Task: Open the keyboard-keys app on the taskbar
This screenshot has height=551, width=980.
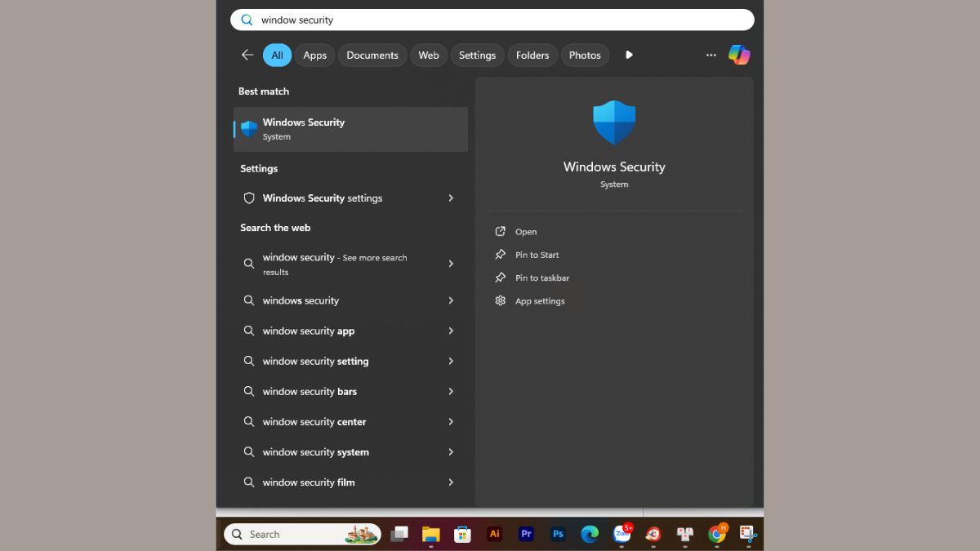Action: pos(685,534)
